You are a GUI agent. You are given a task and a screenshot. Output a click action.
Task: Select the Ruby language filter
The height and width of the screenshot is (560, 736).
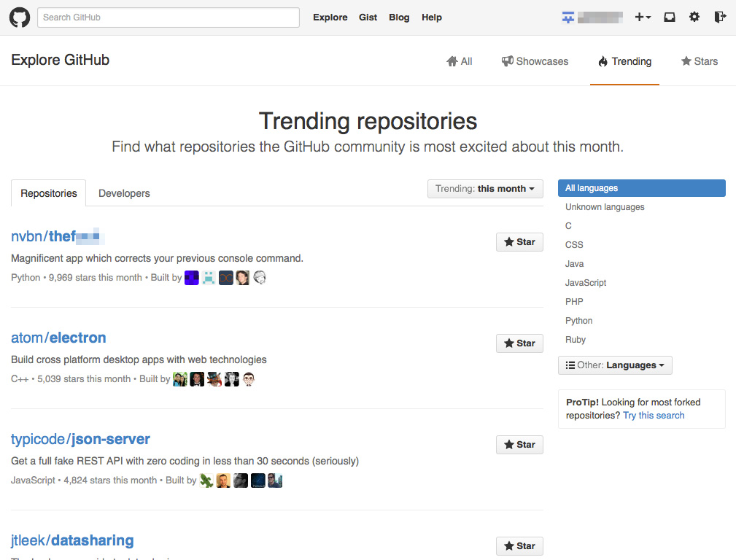[x=576, y=339]
